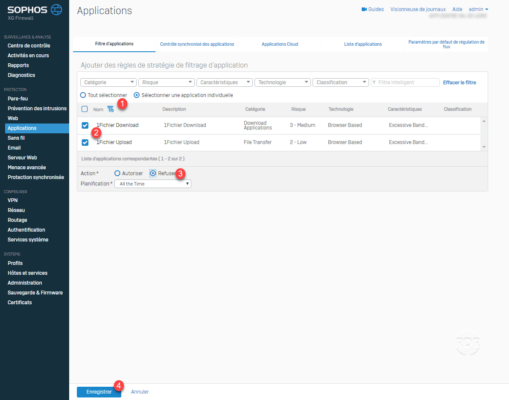
Task: Open Profils in sidebar
Action: [x=15, y=263]
